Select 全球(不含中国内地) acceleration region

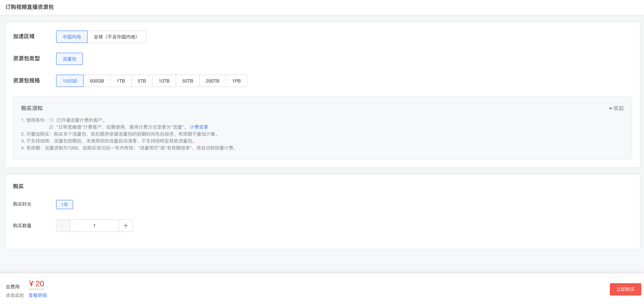point(117,37)
